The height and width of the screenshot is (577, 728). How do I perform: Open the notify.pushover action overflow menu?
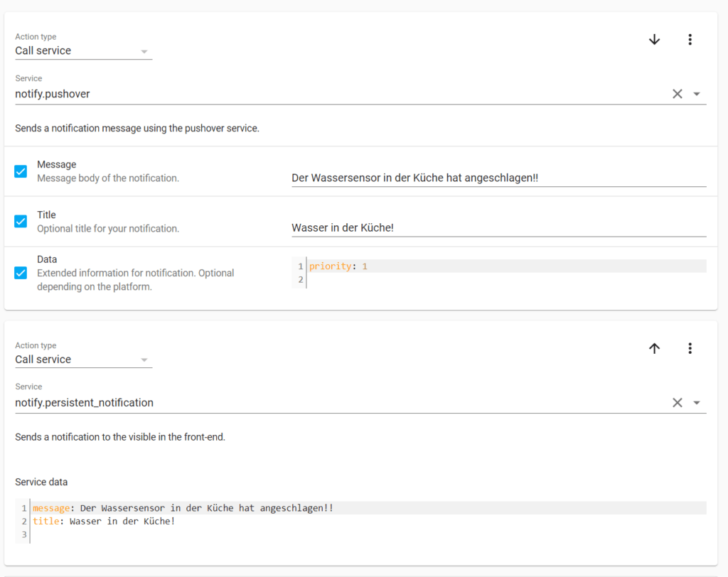pos(690,40)
